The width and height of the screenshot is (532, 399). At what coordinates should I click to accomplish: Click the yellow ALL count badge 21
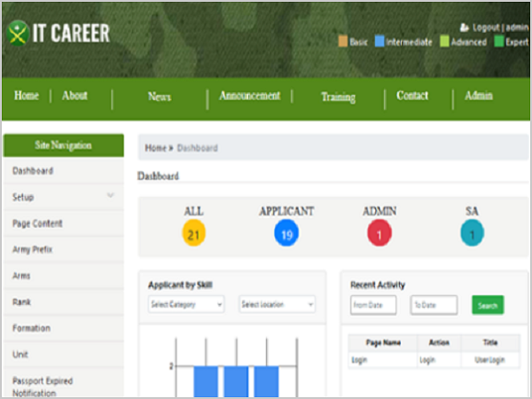193,233
